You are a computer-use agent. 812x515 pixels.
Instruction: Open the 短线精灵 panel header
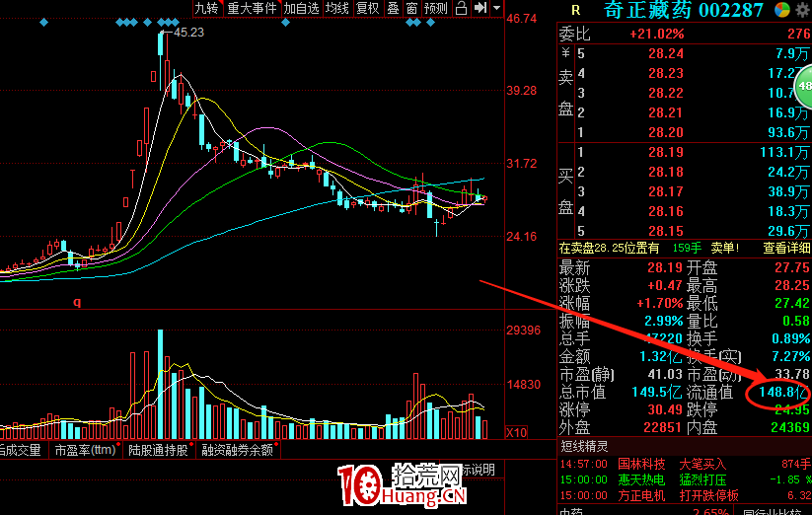click(x=584, y=446)
